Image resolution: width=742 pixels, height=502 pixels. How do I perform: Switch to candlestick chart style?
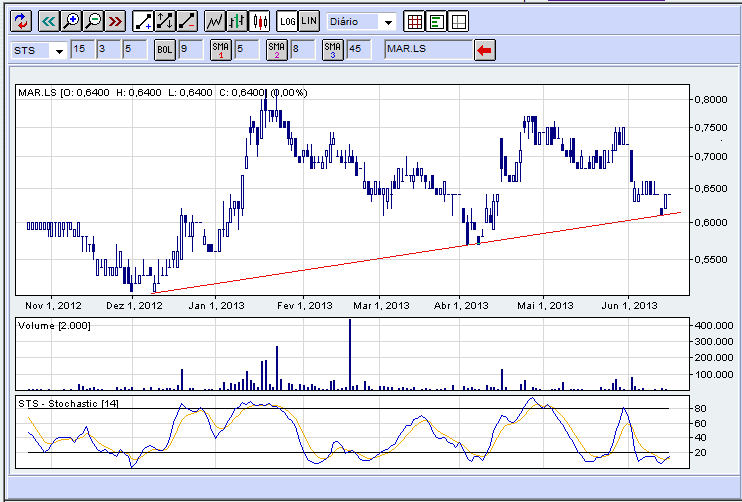coord(259,21)
